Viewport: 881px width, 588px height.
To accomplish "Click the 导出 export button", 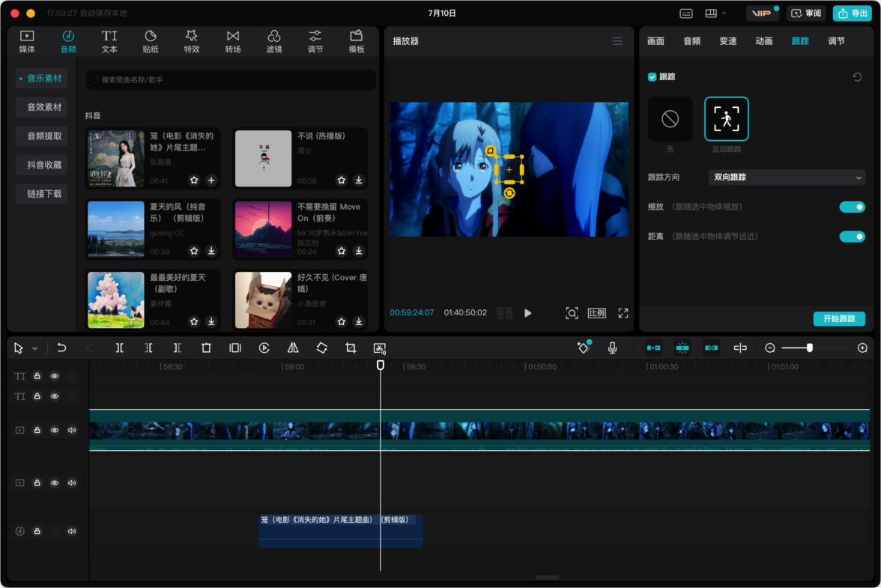I will pos(852,13).
